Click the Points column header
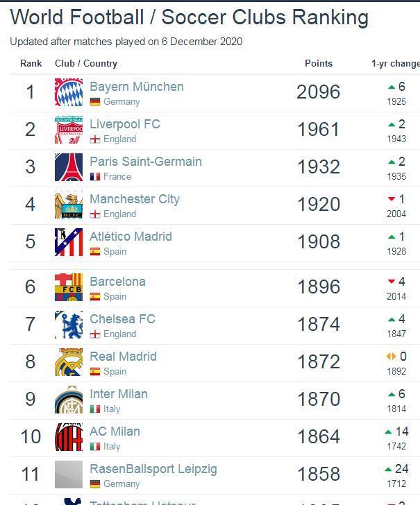Viewport: 420px width, 505px height. coord(319,63)
